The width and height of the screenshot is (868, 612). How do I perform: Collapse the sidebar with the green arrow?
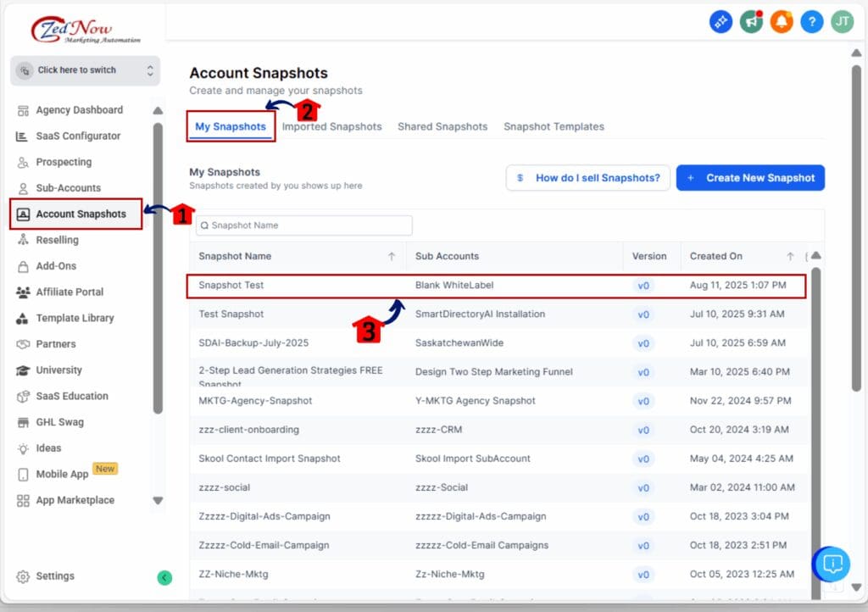click(164, 577)
